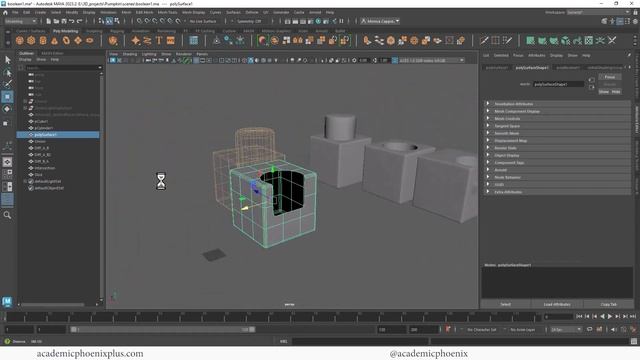Click the new scene icon in status line
This screenshot has width=640, height=360.
click(x=49, y=21)
